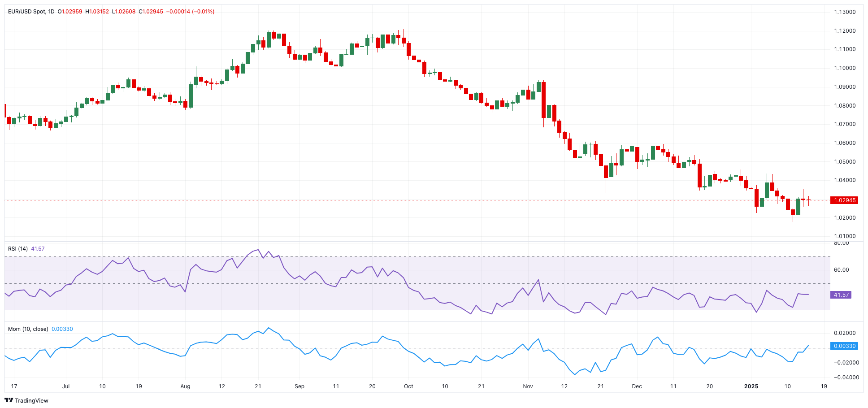This screenshot has width=868, height=408.
Task: Click the 2025 label on time axis
Action: pyautogui.click(x=751, y=386)
